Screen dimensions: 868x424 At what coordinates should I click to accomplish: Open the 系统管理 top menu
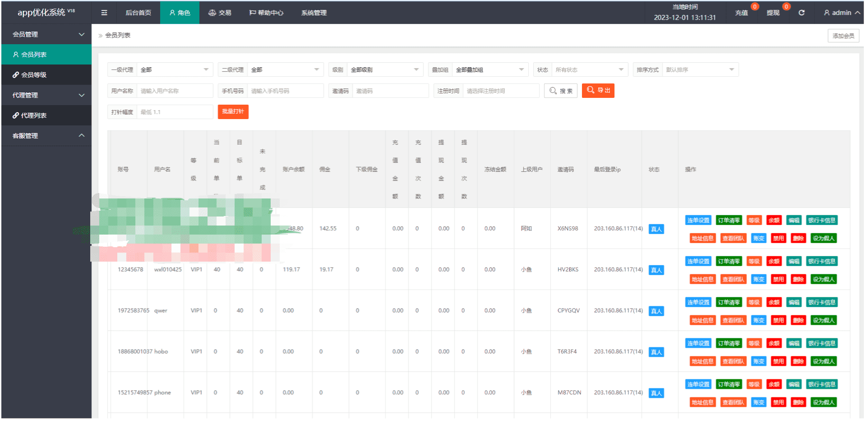314,13
